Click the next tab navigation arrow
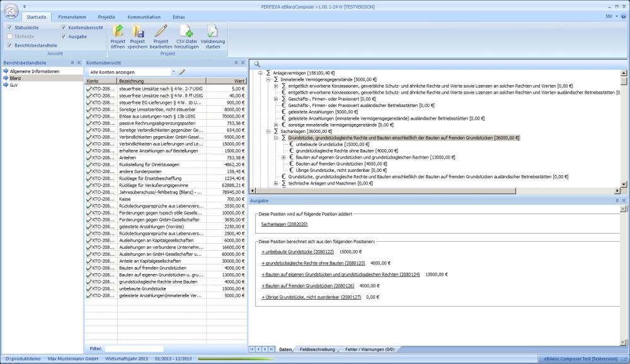630x364 pixels. click(x=265, y=349)
